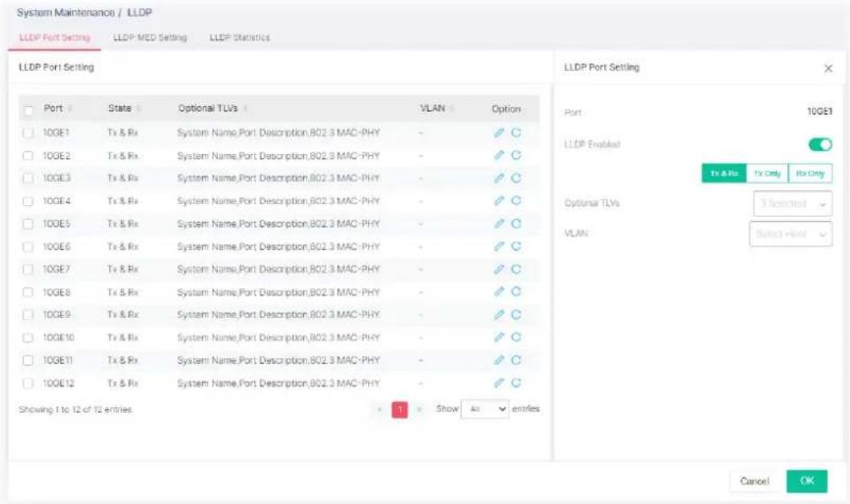Image resolution: width=850 pixels, height=504 pixels.
Task: Click the System Maintenance breadcrumb
Action: pos(65,13)
